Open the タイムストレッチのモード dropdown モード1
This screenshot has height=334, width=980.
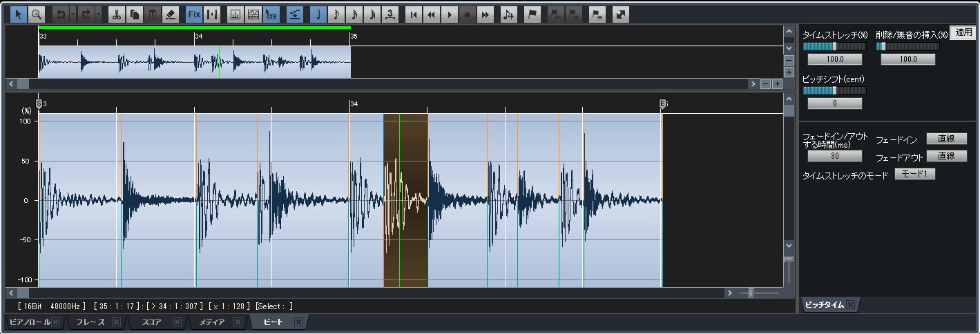[x=915, y=174]
